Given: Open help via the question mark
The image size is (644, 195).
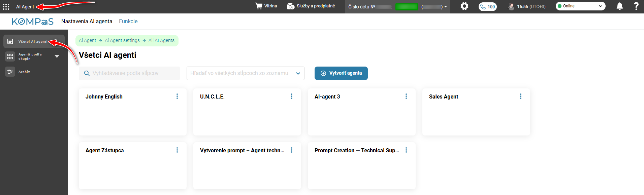Looking at the screenshot, I should [x=636, y=6].
